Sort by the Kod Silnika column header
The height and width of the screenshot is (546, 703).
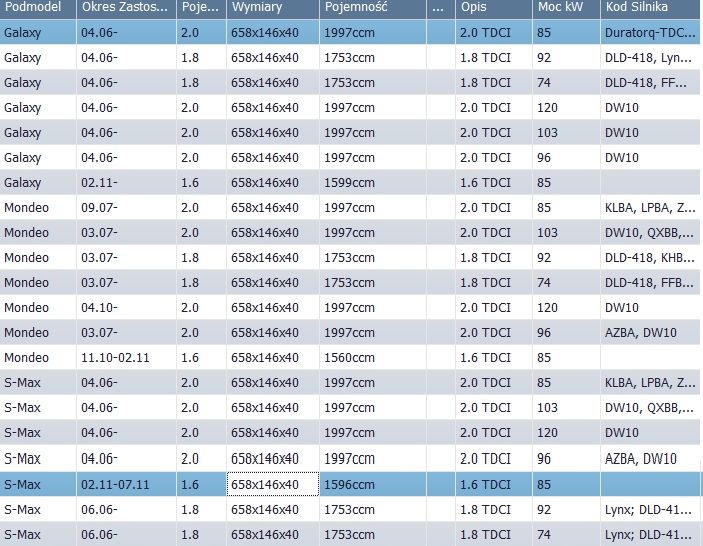650,8
